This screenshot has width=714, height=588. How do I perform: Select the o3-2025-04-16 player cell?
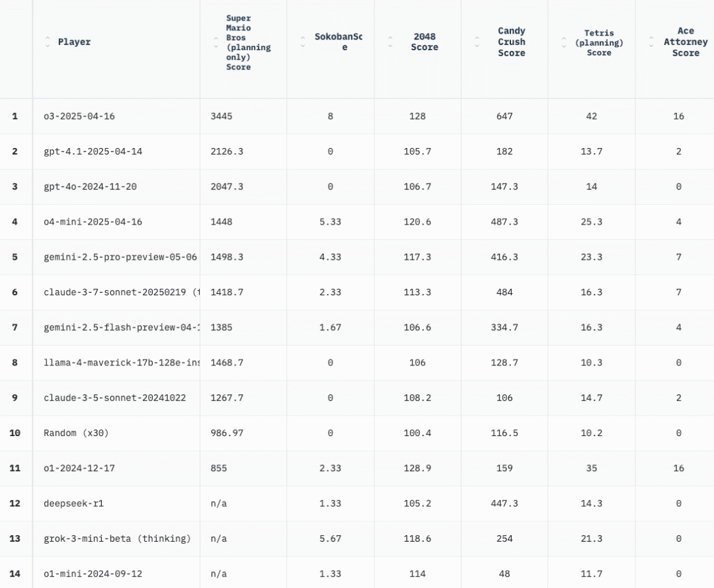click(116, 116)
